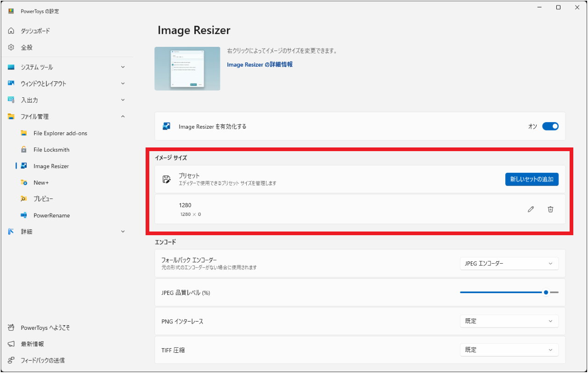Click the 入出力 keyboard icon
The width and height of the screenshot is (588, 373).
click(x=11, y=100)
